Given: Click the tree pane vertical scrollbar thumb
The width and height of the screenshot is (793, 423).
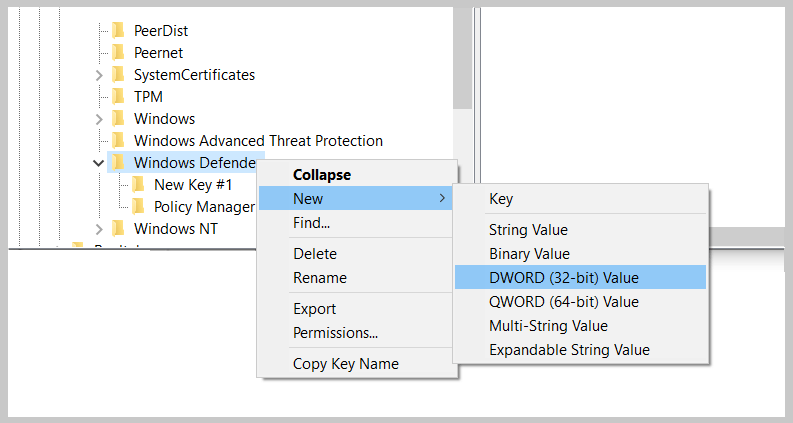Looking at the screenshot, I should (x=462, y=58).
